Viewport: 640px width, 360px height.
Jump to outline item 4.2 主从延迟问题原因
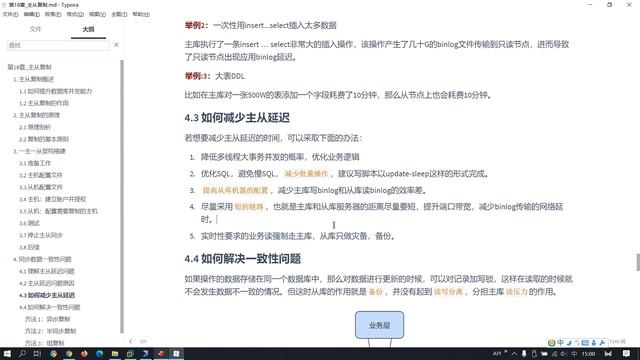tap(47, 283)
